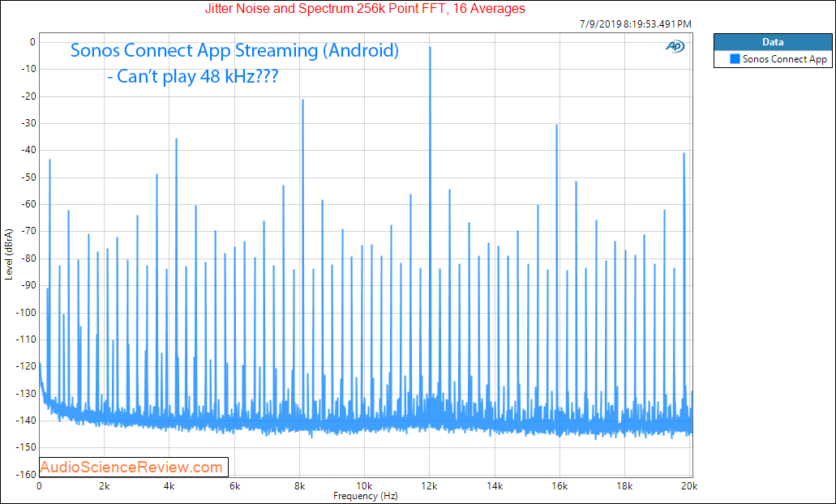Click the 'Level (dBrA)' vertical axis label

click(9, 254)
